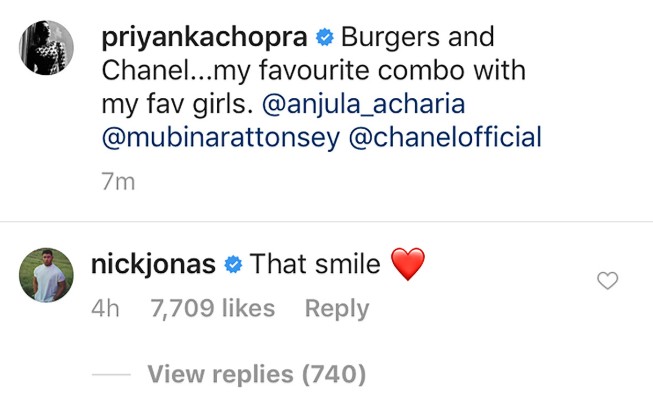Click the priyankachopra username
The height and width of the screenshot is (400, 653).
(207, 39)
